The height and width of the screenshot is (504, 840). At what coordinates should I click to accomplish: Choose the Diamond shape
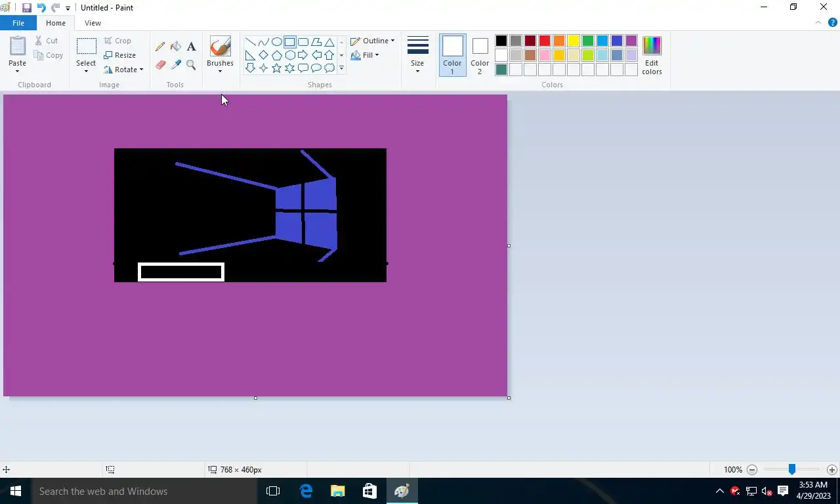coord(263,55)
